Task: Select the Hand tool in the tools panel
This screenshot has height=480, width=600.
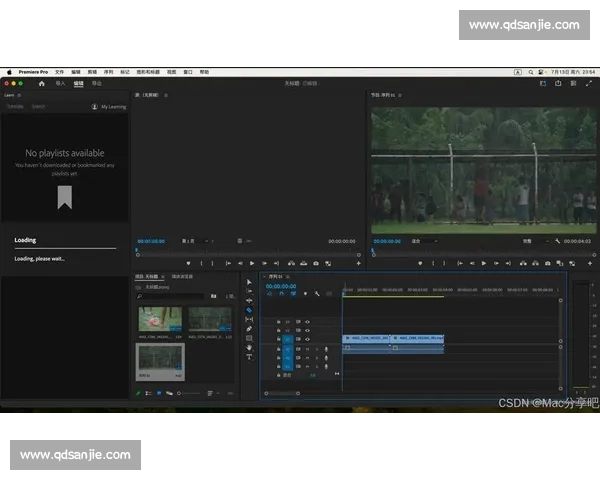Action: tap(249, 347)
